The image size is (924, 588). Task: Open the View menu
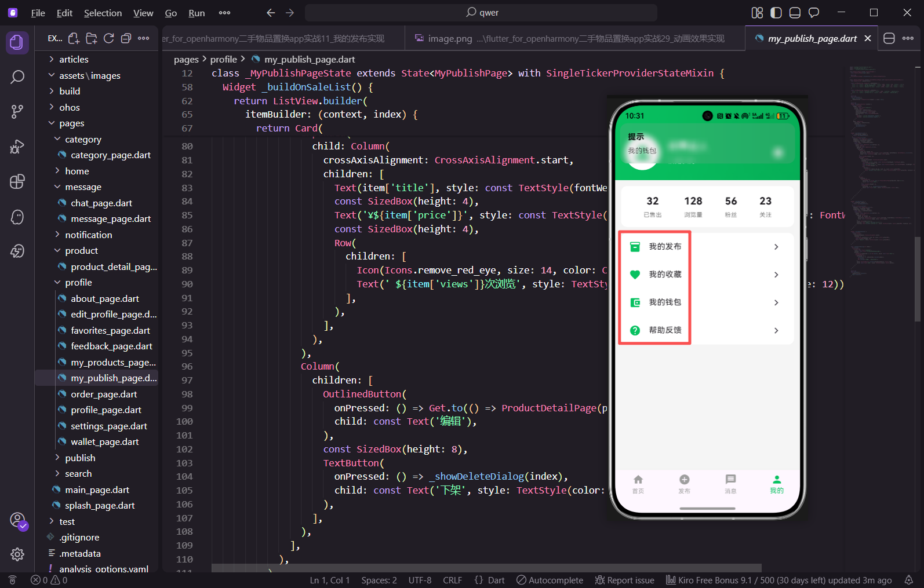[x=143, y=13]
